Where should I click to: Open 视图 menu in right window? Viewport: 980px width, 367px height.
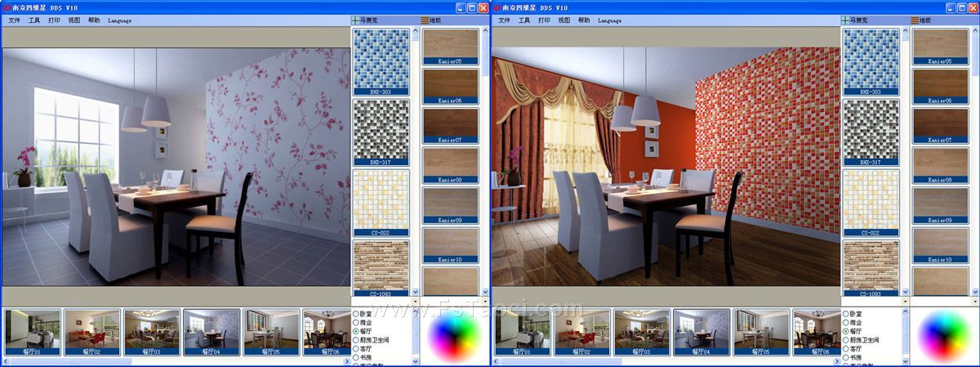click(564, 20)
